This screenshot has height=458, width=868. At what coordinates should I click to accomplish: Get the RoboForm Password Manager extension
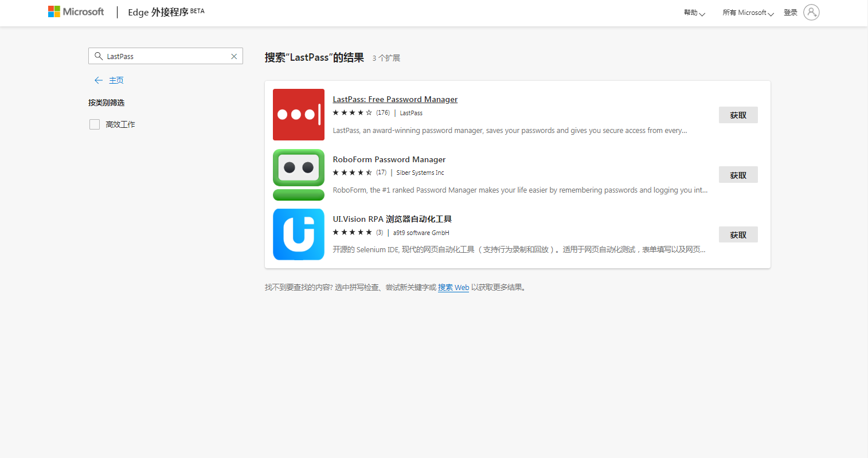(738, 175)
